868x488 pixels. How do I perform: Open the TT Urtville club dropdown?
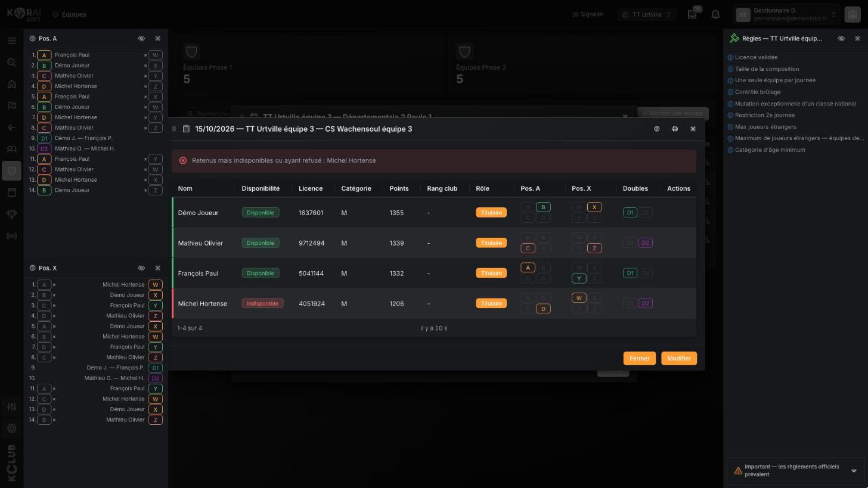(x=647, y=14)
